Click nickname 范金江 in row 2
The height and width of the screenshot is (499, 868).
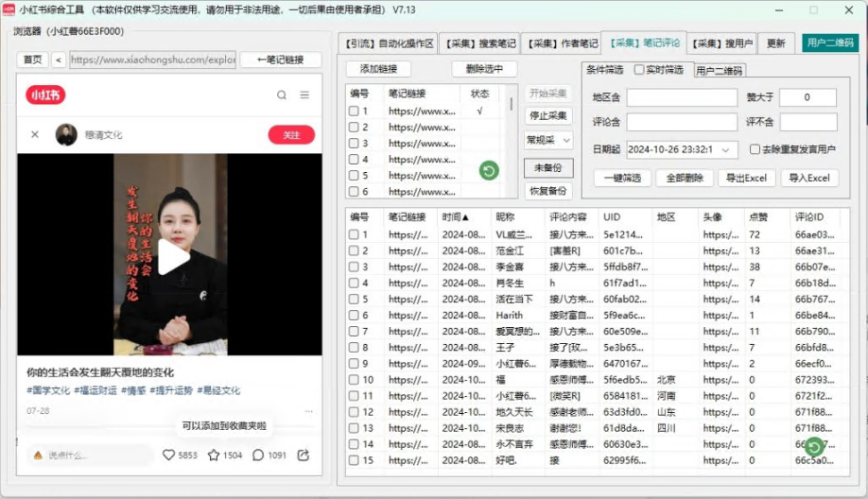click(x=510, y=250)
